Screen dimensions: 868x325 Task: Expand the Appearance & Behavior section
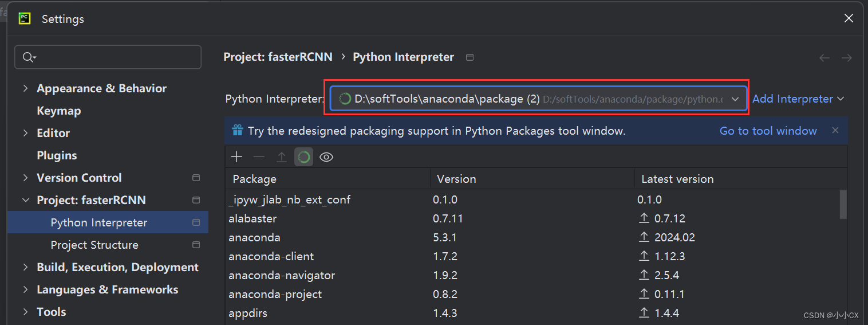(25, 88)
